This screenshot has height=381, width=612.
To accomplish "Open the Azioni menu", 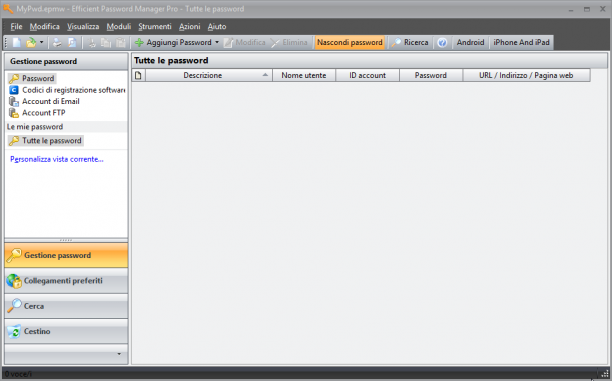I will [x=189, y=27].
